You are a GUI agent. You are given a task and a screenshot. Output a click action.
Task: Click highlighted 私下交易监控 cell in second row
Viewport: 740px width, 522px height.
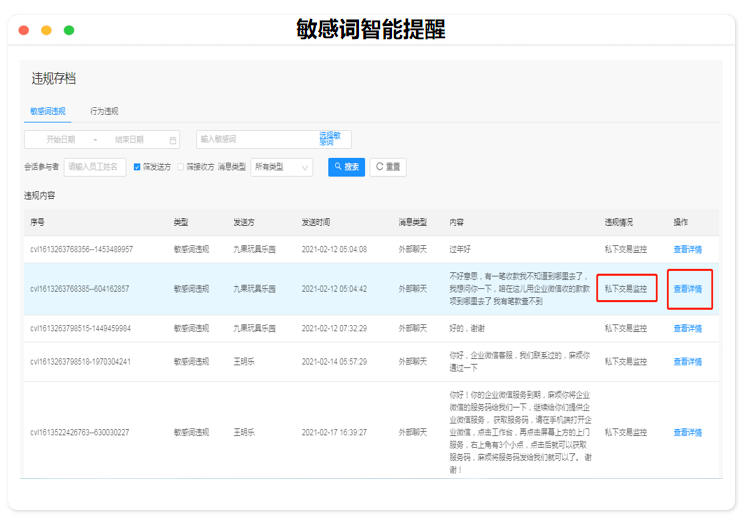click(x=626, y=289)
